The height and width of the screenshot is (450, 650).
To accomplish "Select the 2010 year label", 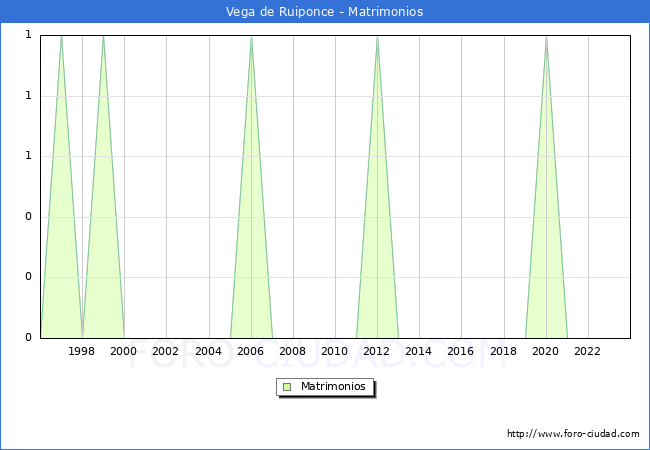I will [335, 351].
